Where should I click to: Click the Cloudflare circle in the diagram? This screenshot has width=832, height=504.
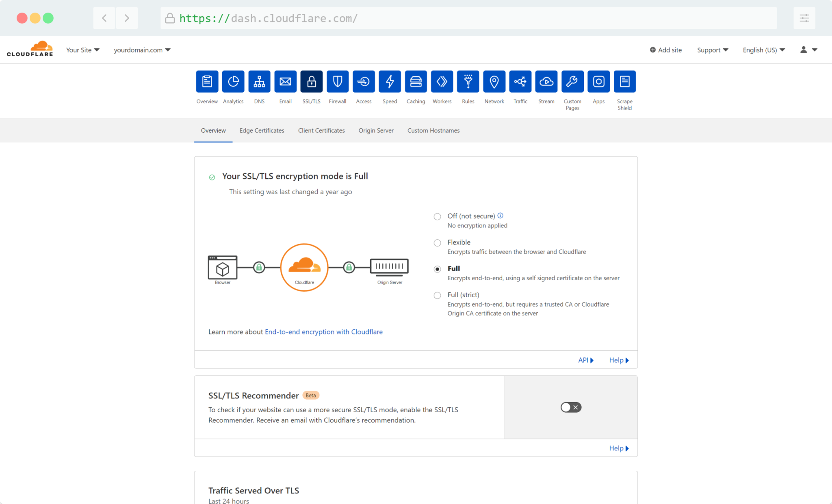coord(304,267)
